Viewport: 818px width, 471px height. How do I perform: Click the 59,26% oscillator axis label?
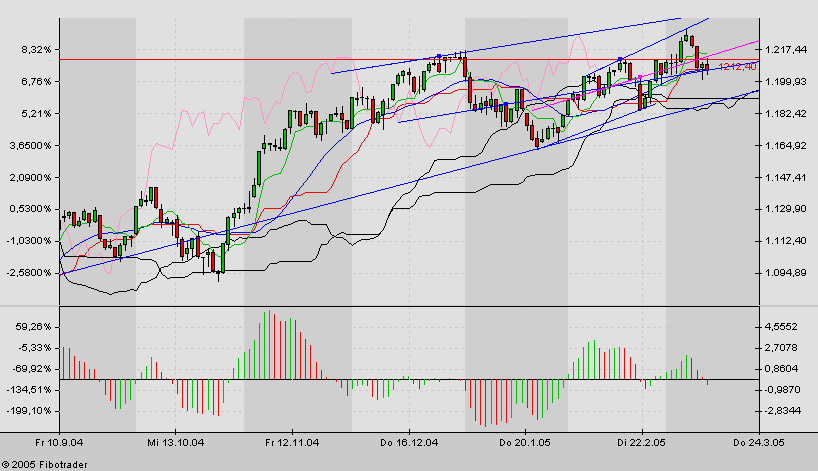click(32, 327)
